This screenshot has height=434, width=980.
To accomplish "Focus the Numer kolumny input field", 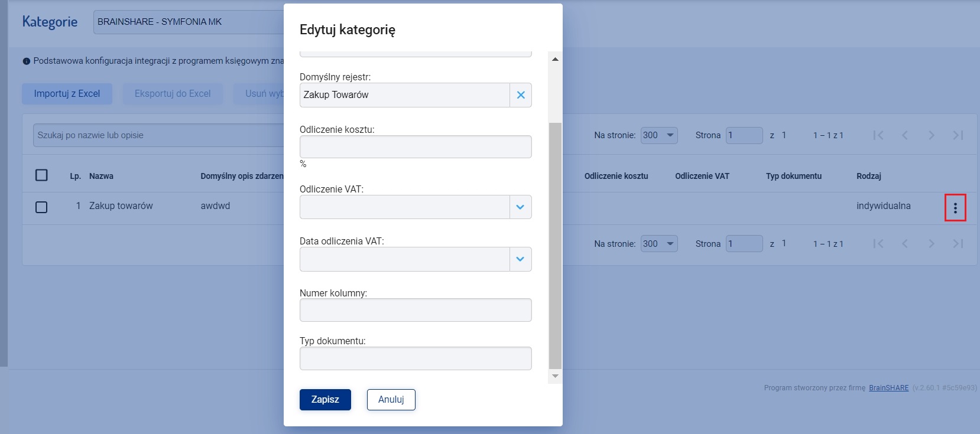I will click(416, 310).
